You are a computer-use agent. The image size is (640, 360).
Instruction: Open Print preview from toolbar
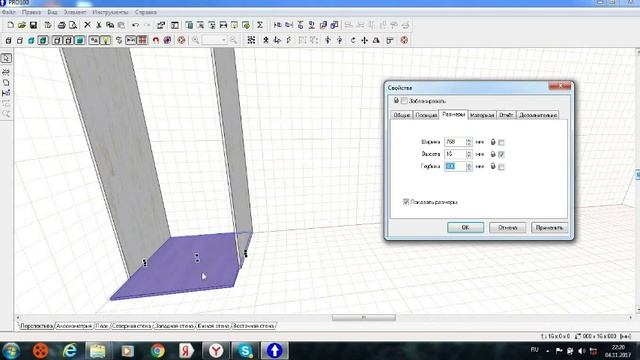[x=73, y=25]
